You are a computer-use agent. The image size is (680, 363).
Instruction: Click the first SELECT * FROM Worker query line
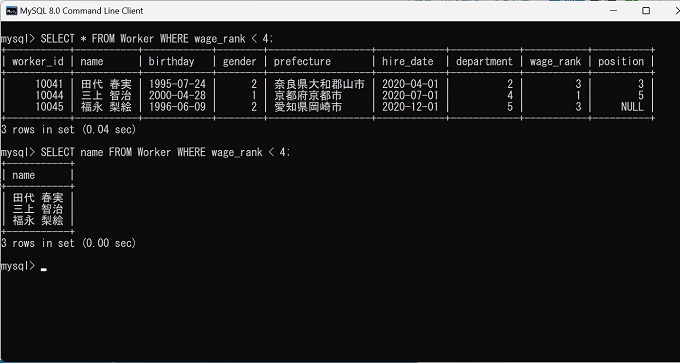[x=137, y=39]
